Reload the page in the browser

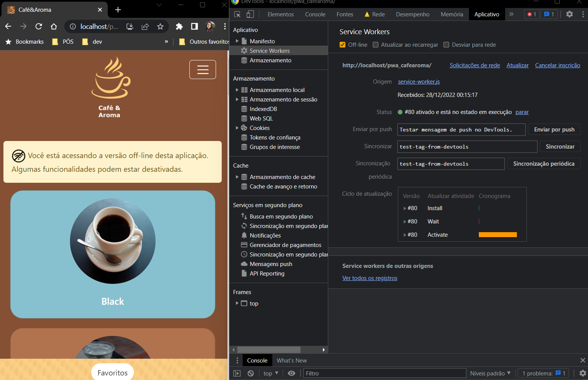pos(38,26)
